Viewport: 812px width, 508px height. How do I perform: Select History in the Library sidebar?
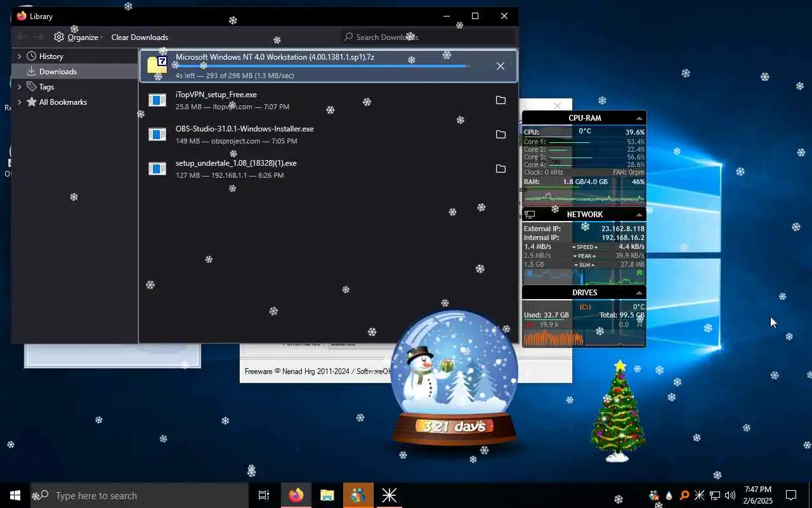click(x=51, y=57)
